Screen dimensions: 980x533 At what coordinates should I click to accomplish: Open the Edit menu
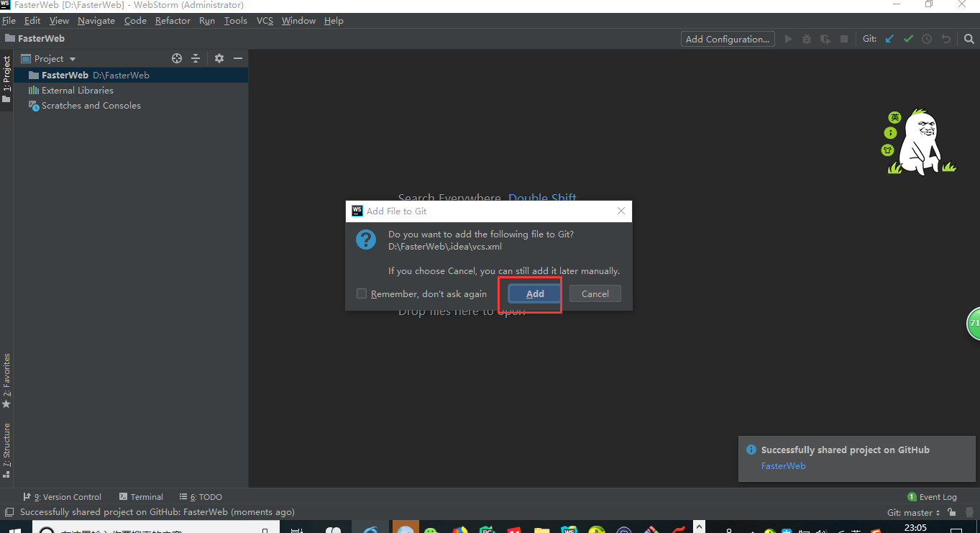(x=32, y=20)
